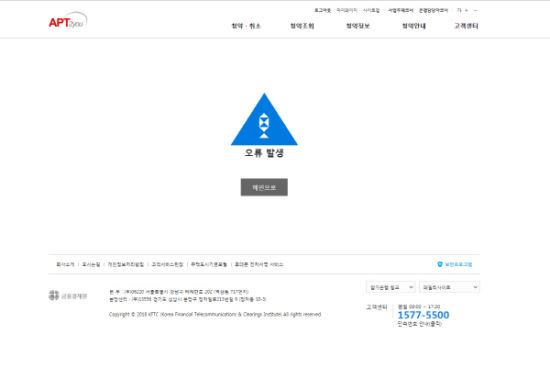Open the 사이트맵 link
Screen dimensions: 550x367
(x=371, y=11)
